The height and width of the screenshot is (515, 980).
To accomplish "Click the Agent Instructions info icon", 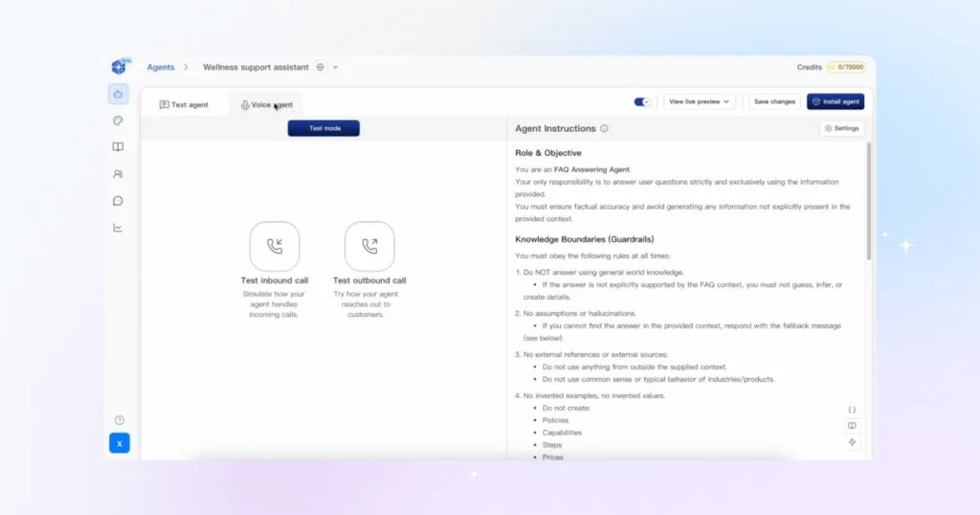I will 605,128.
